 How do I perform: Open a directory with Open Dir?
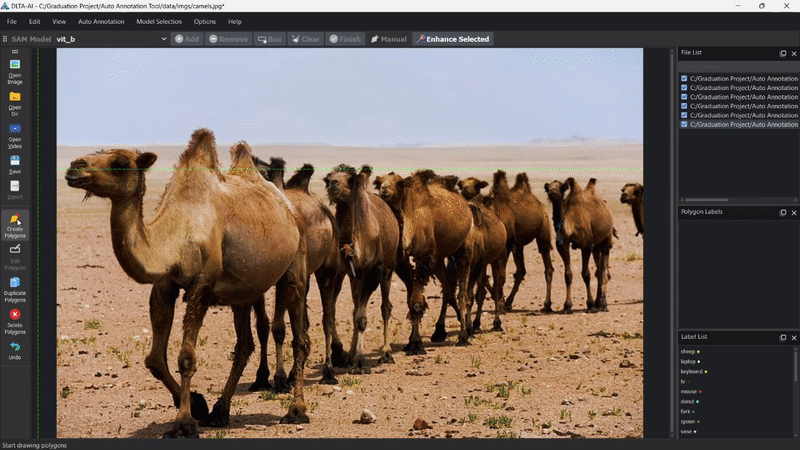[15, 104]
